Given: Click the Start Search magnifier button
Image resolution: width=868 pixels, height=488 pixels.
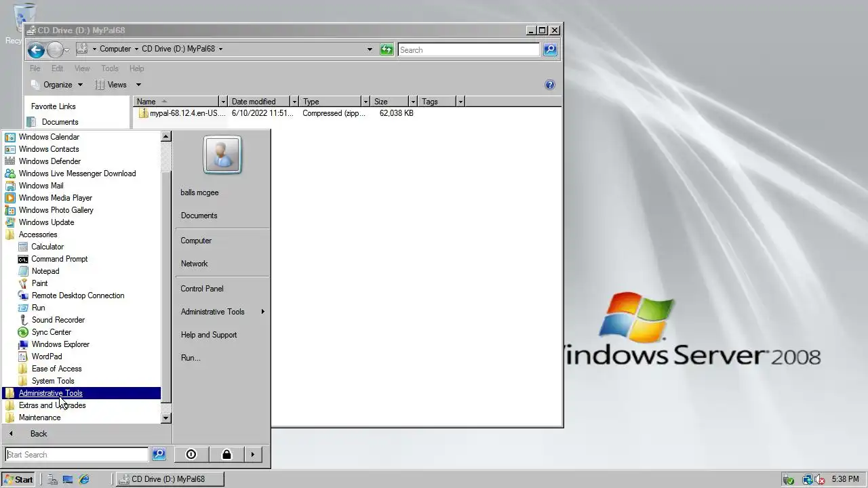Looking at the screenshot, I should point(159,454).
